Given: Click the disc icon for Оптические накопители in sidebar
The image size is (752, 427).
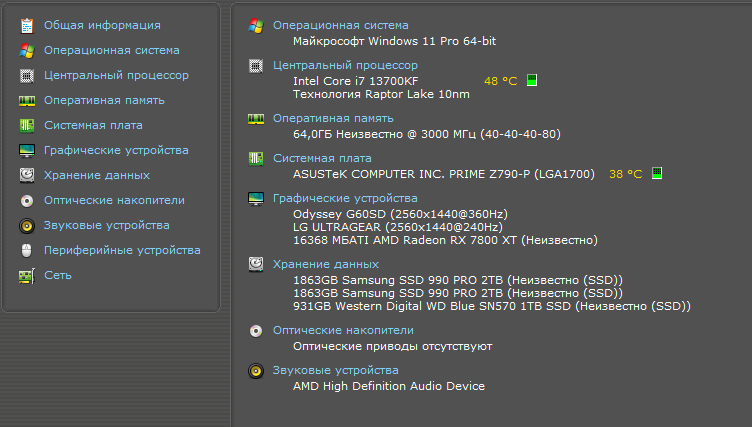Looking at the screenshot, I should (27, 200).
